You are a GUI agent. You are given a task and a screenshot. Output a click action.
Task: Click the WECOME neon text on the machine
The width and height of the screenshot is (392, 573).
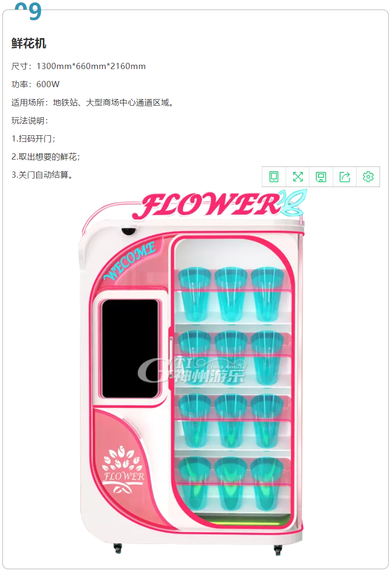(129, 261)
